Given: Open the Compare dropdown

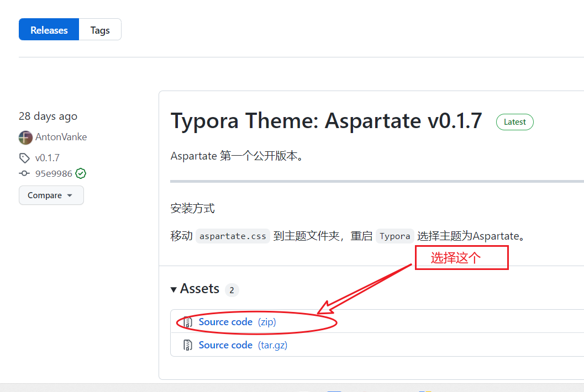Looking at the screenshot, I should coord(51,195).
